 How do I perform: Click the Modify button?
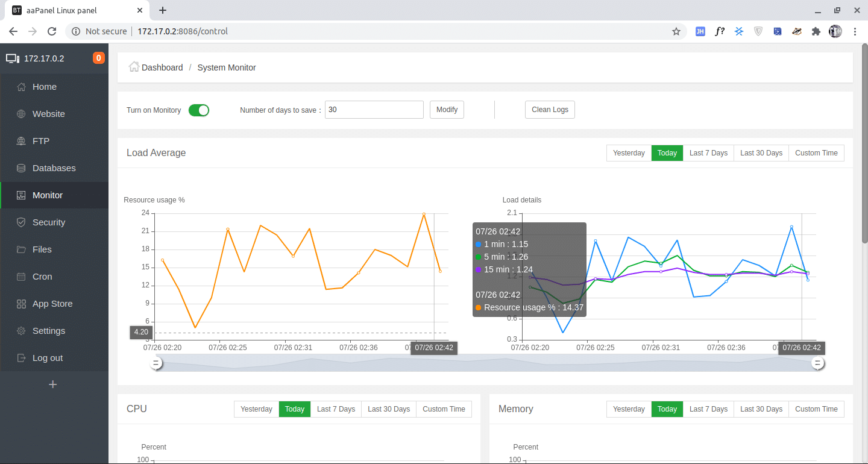tap(447, 110)
